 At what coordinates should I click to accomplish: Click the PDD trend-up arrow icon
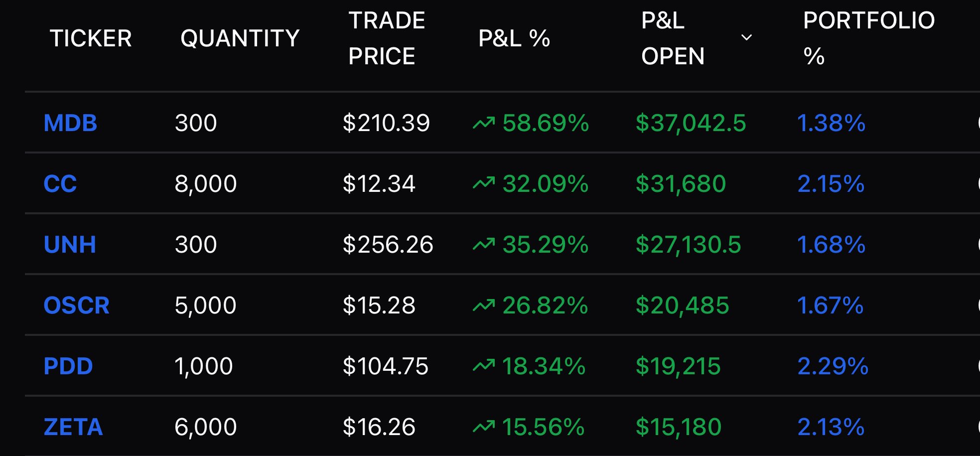tap(484, 366)
